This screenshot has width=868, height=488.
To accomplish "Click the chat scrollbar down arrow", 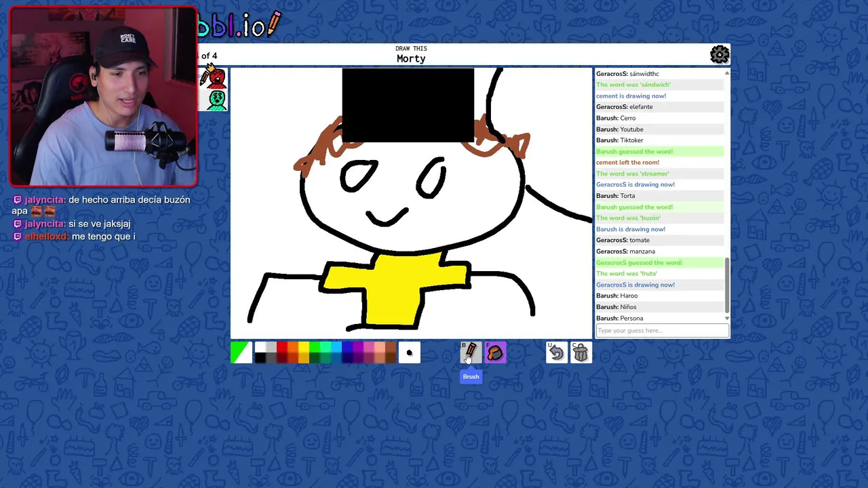I will coord(727,318).
